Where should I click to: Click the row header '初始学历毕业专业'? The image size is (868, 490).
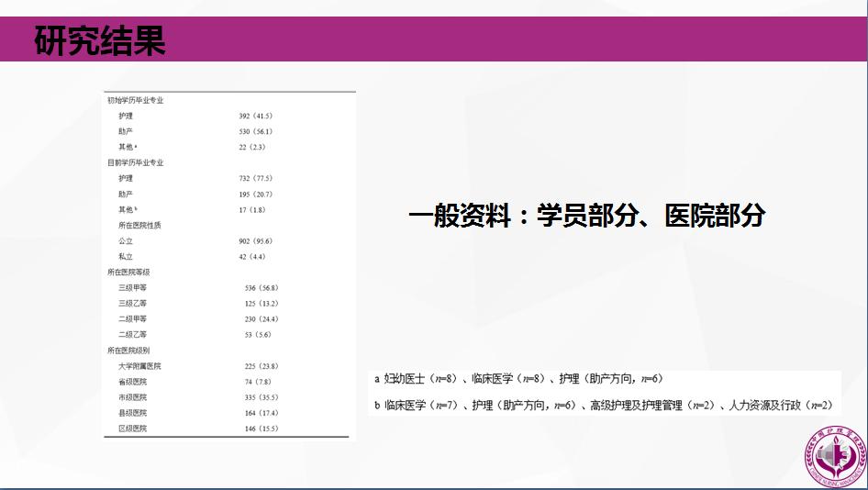(136, 100)
